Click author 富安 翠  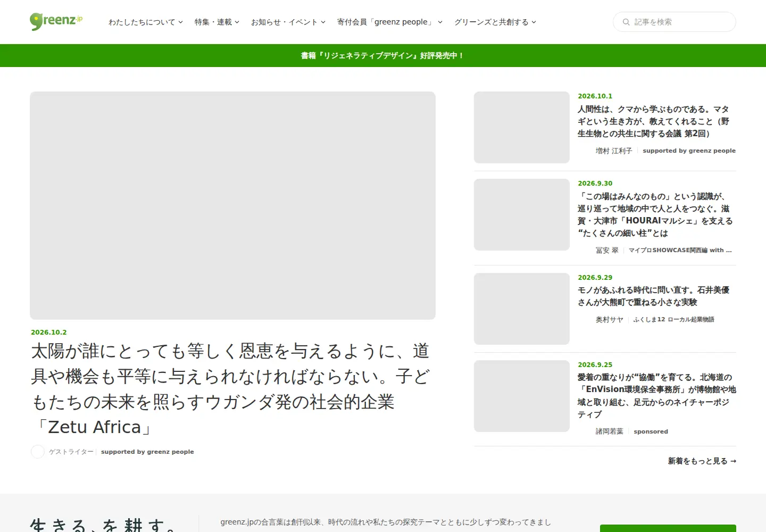[607, 250]
